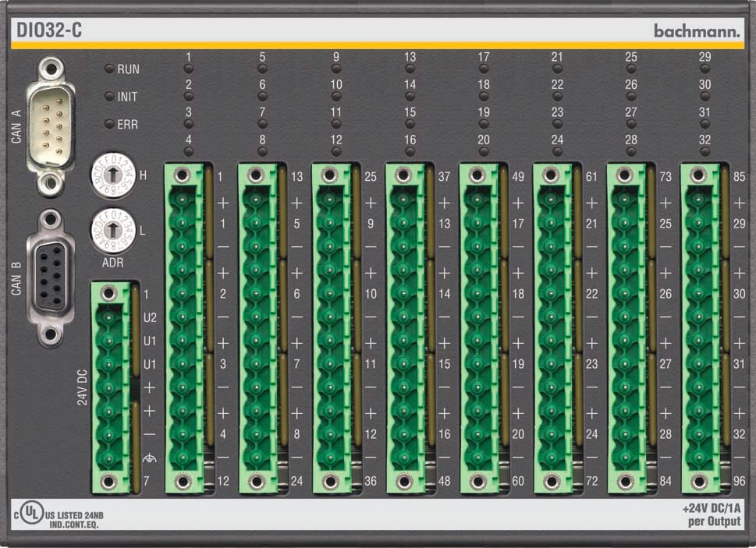This screenshot has height=548, width=756.
Task: Select channel status LED 19
Action: [484, 124]
